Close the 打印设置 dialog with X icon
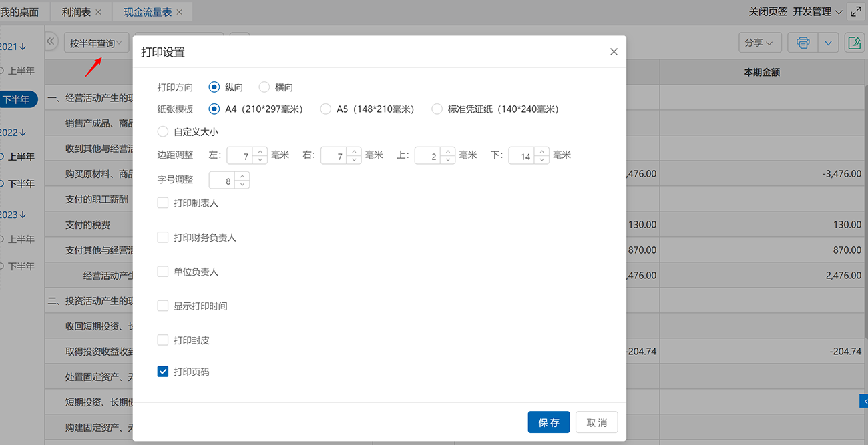The width and height of the screenshot is (868, 445). (614, 52)
